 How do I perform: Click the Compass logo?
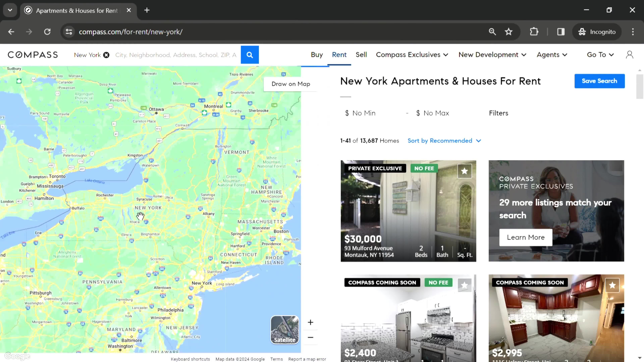(33, 55)
